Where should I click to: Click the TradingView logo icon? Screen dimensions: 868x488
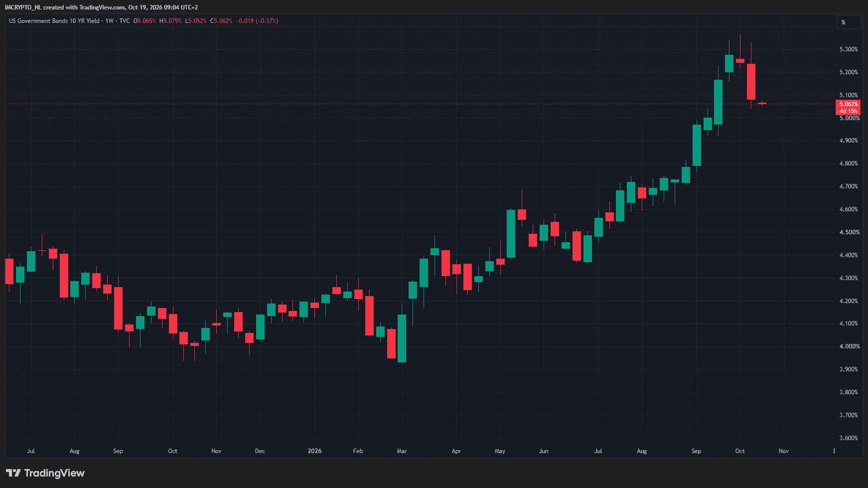tap(13, 473)
